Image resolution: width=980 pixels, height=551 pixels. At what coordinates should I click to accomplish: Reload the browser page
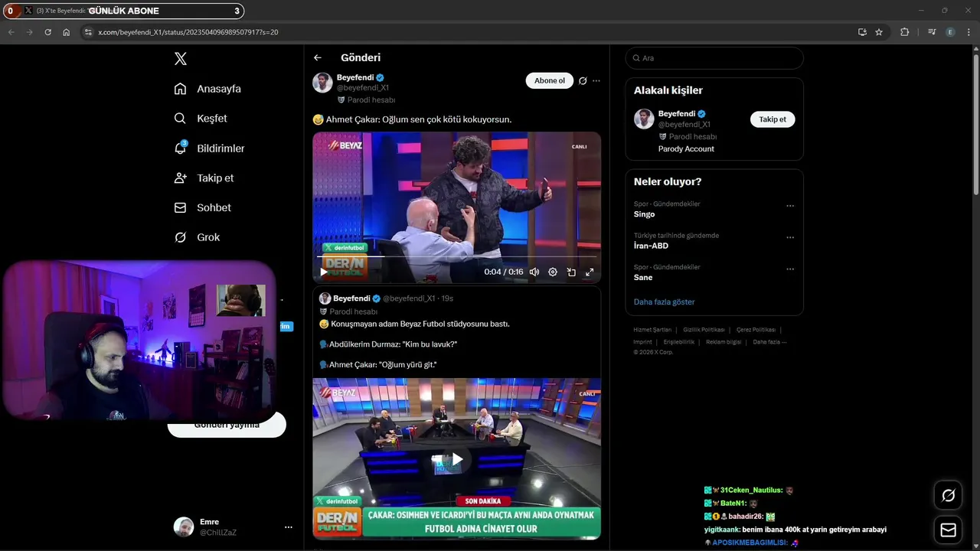[x=47, y=32]
